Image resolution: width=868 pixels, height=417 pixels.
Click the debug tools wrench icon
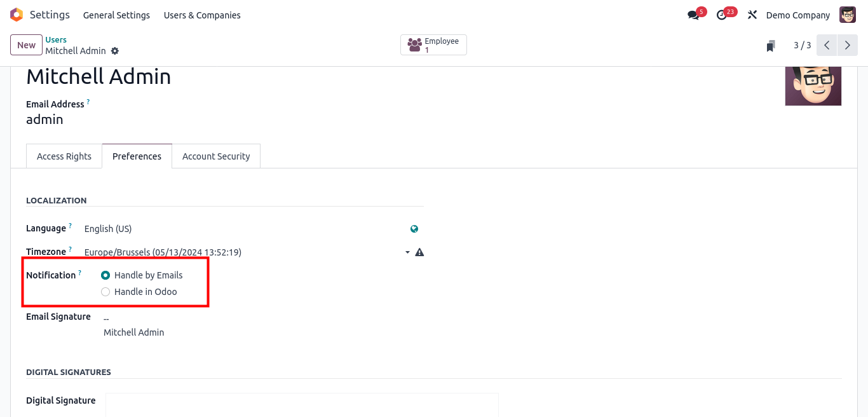752,15
